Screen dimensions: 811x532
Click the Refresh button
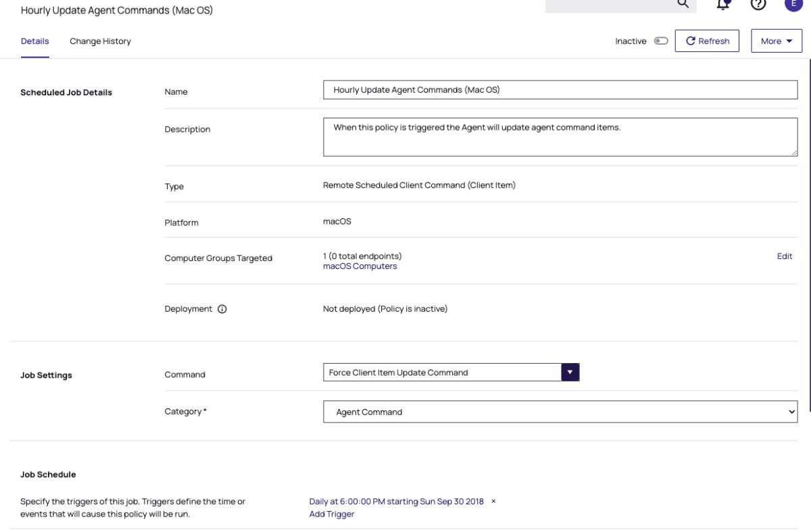coord(707,41)
